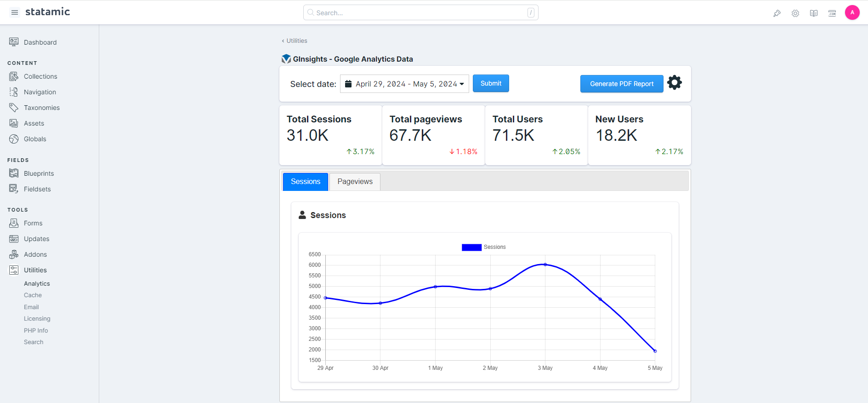Open the Blueprints link

[39, 173]
